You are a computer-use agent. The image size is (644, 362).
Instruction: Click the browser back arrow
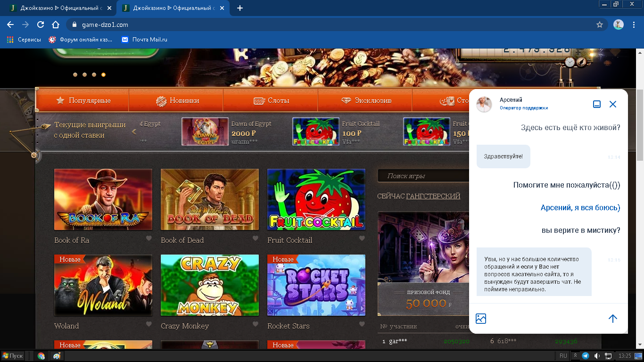[x=10, y=25]
